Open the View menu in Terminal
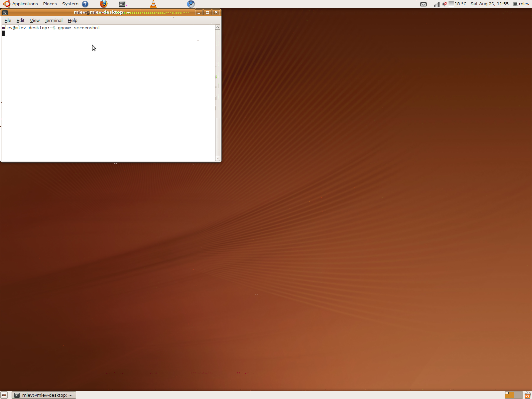Screen dimensions: 532x399 (35, 20)
